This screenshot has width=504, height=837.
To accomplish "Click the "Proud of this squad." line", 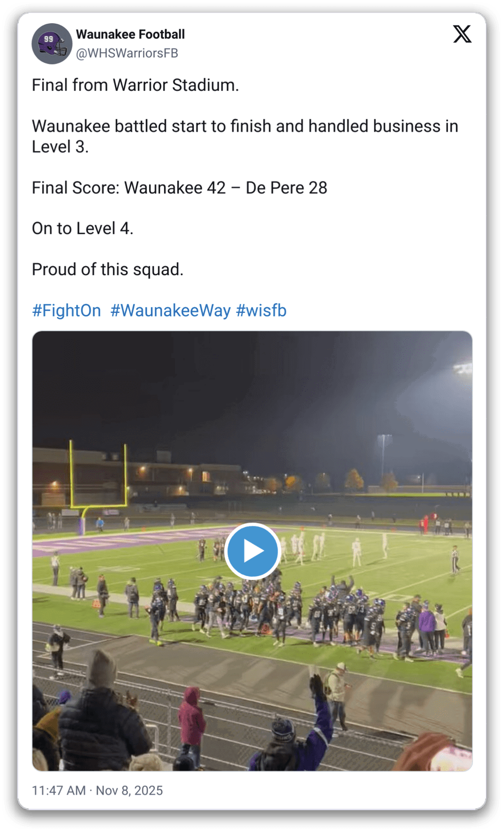I will (x=108, y=269).
